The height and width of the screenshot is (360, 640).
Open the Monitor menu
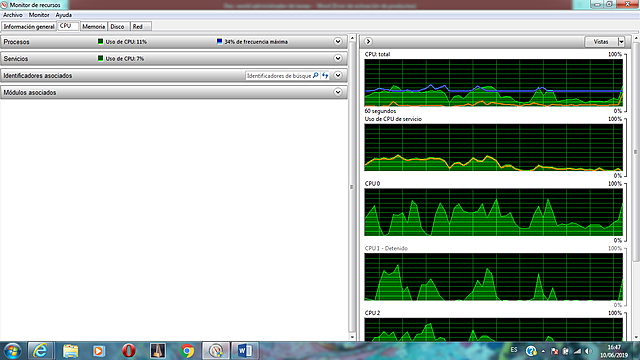tap(39, 15)
